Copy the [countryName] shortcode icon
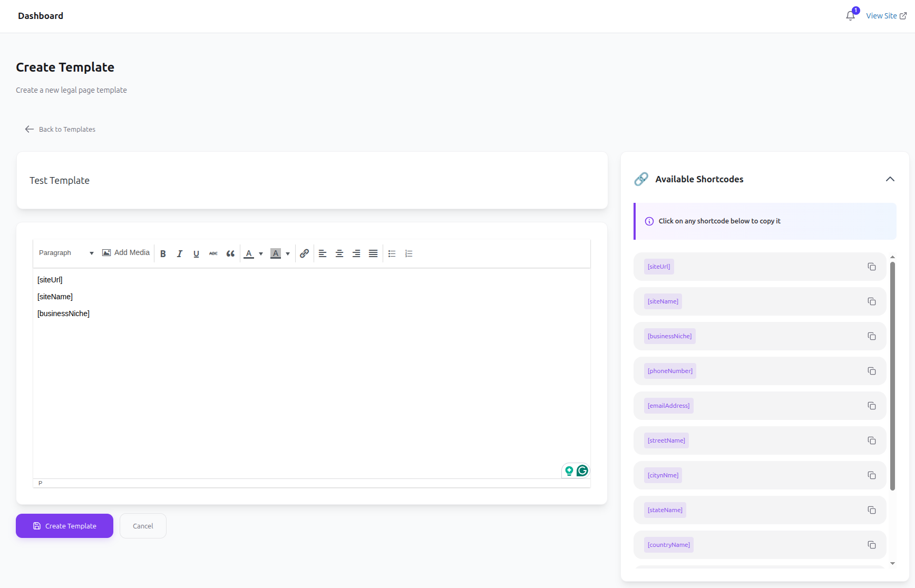This screenshot has height=588, width=915. tap(872, 545)
